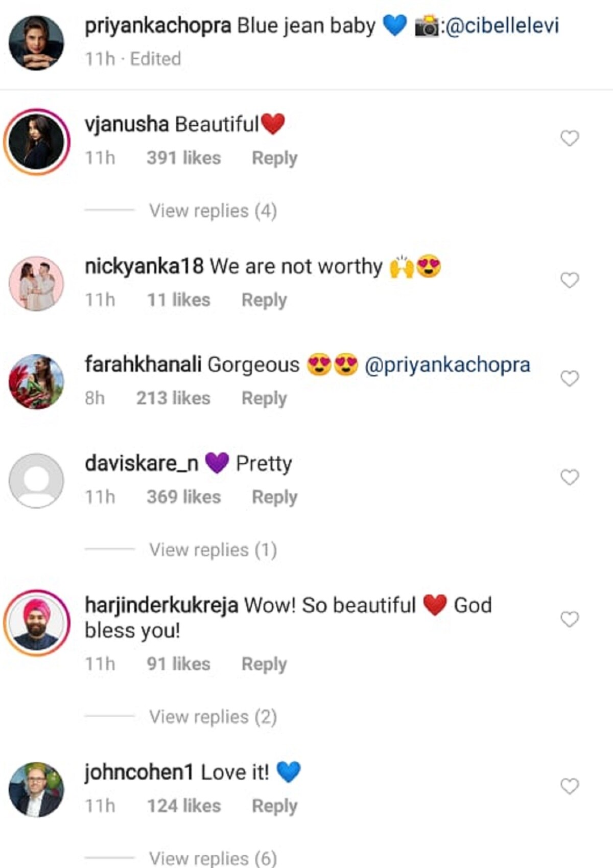Open harjinderkukreja's story ring avatar
The image size is (613, 868).
tap(36, 623)
